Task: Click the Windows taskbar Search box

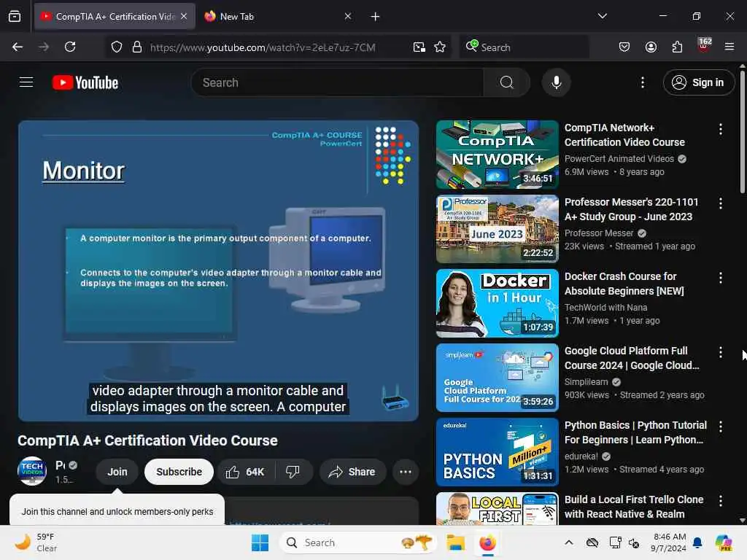Action: [x=358, y=542]
